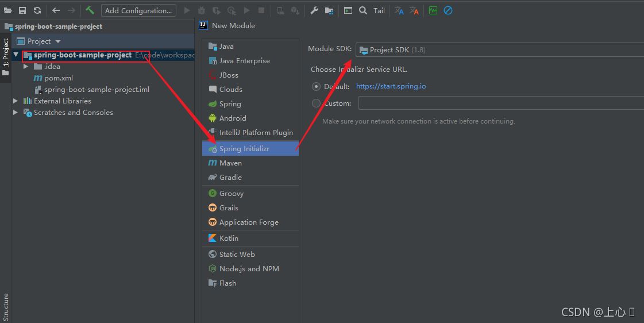Select Java module type
The height and width of the screenshot is (323, 644).
250,47
